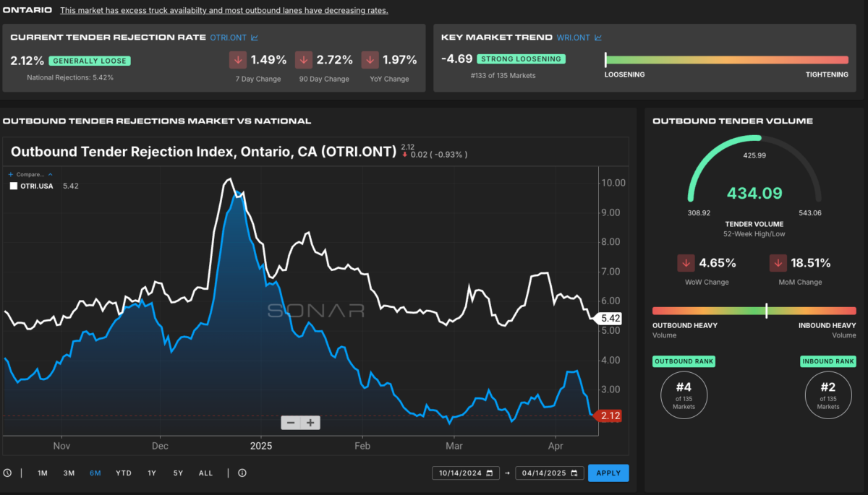Show ALL historical data range
The height and width of the screenshot is (495, 868).
coord(206,473)
